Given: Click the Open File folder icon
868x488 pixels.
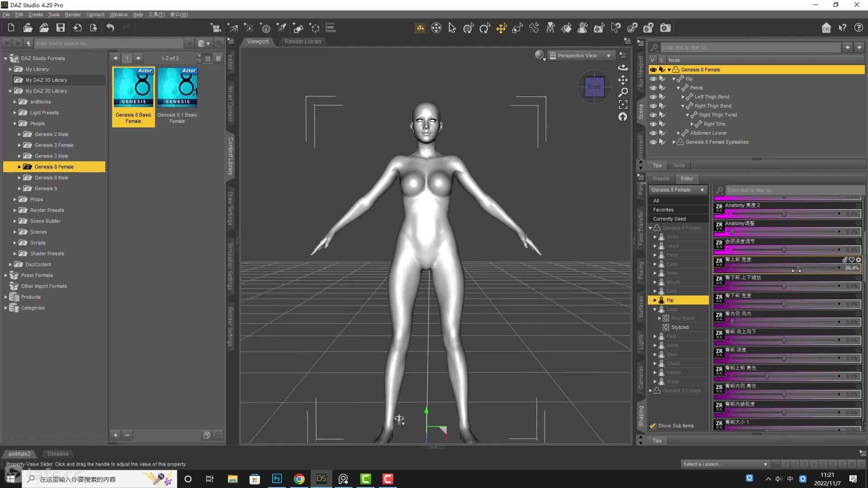Looking at the screenshot, I should [x=28, y=28].
